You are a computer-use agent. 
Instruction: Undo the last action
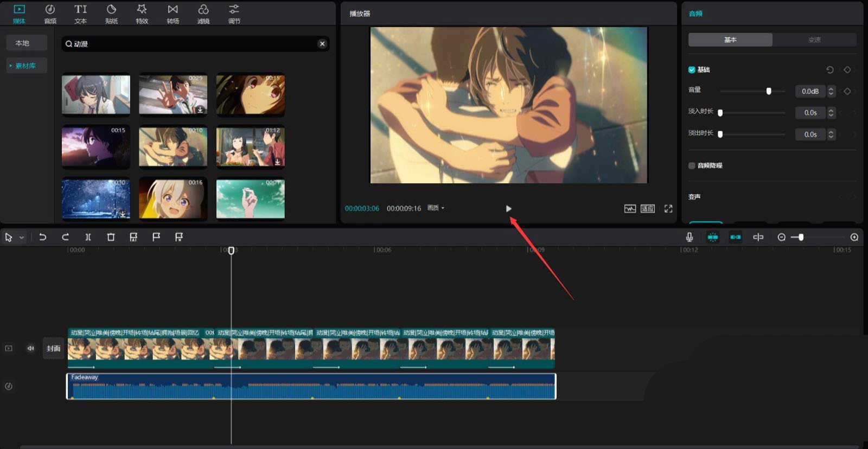[42, 237]
